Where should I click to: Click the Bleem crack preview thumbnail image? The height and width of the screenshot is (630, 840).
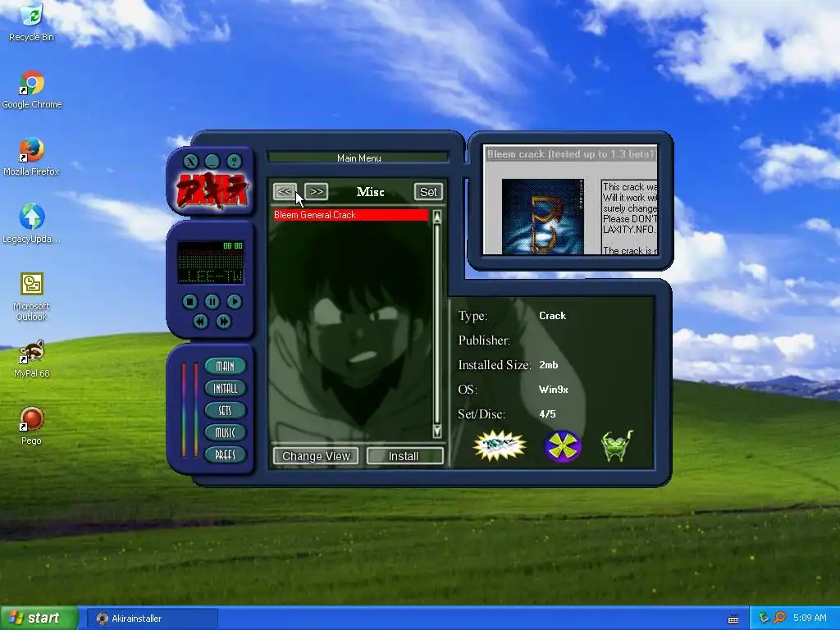543,217
